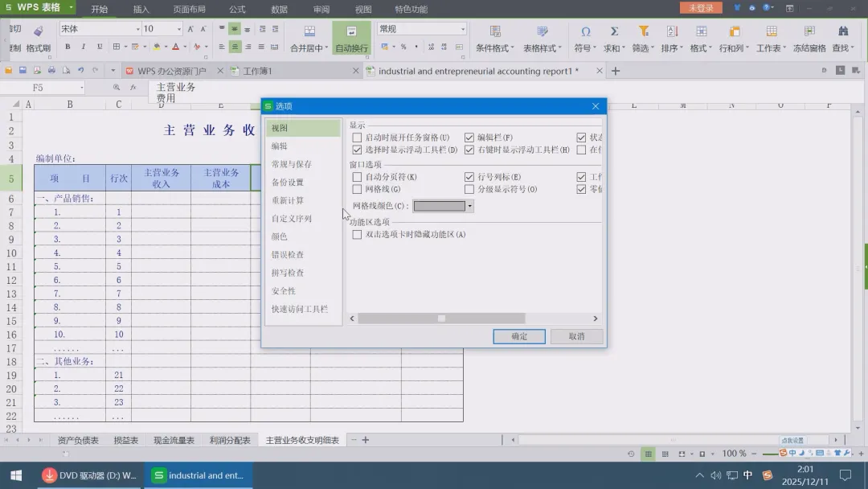Click the Filter funnel icon
The width and height of the screenshot is (868, 489).
[x=643, y=31]
